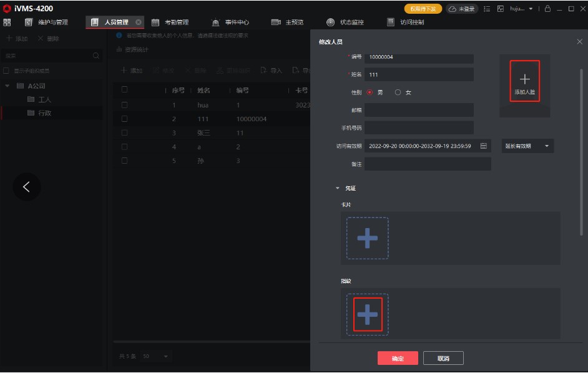Click into the 备注 input field
This screenshot has height=373, width=588.
coord(428,164)
